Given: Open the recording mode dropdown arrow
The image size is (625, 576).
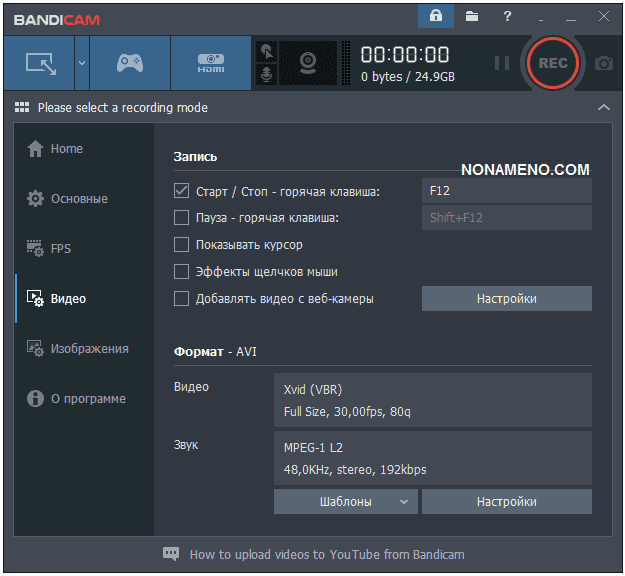Looking at the screenshot, I should (x=82, y=63).
